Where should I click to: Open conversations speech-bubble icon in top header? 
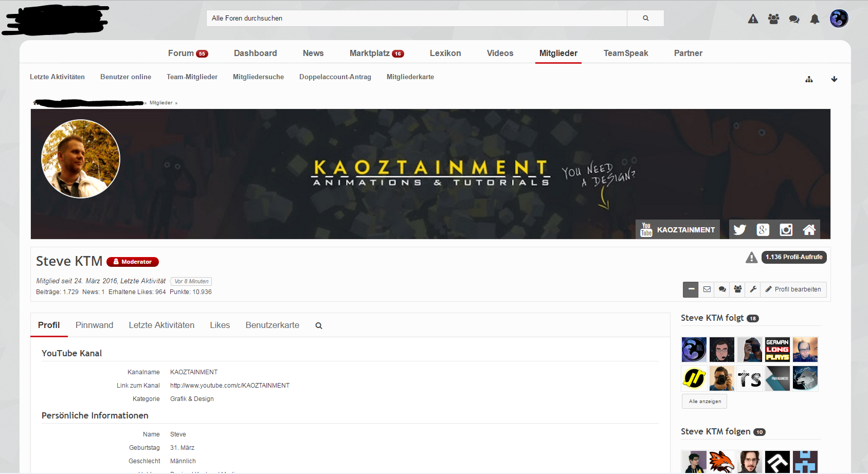pyautogui.click(x=794, y=19)
